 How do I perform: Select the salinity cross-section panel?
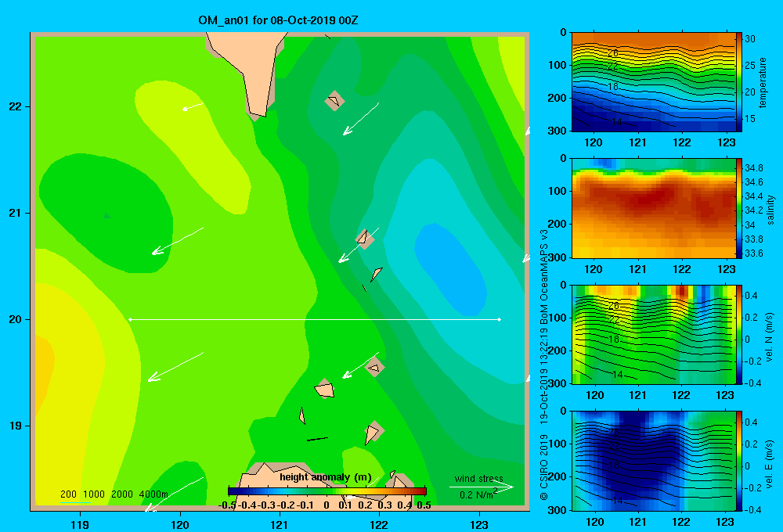coord(654,208)
